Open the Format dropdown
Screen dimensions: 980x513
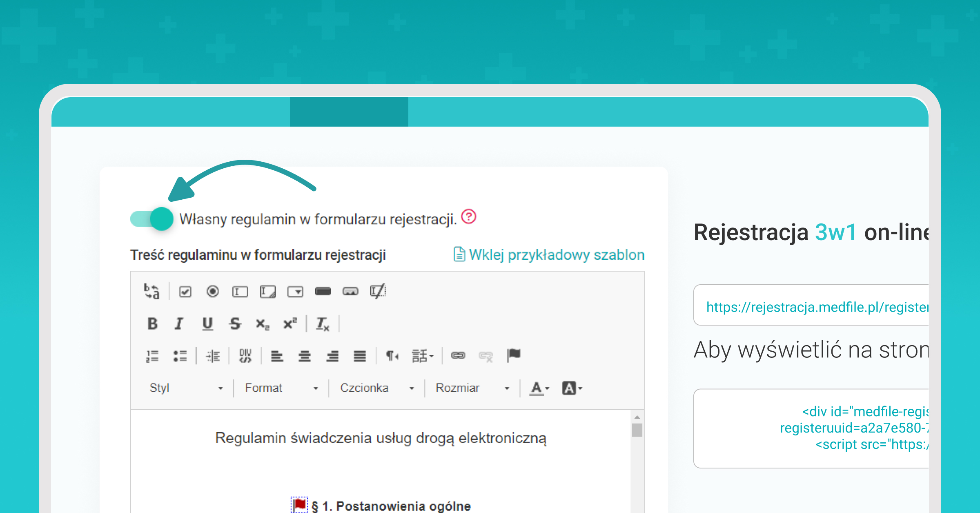[281, 388]
